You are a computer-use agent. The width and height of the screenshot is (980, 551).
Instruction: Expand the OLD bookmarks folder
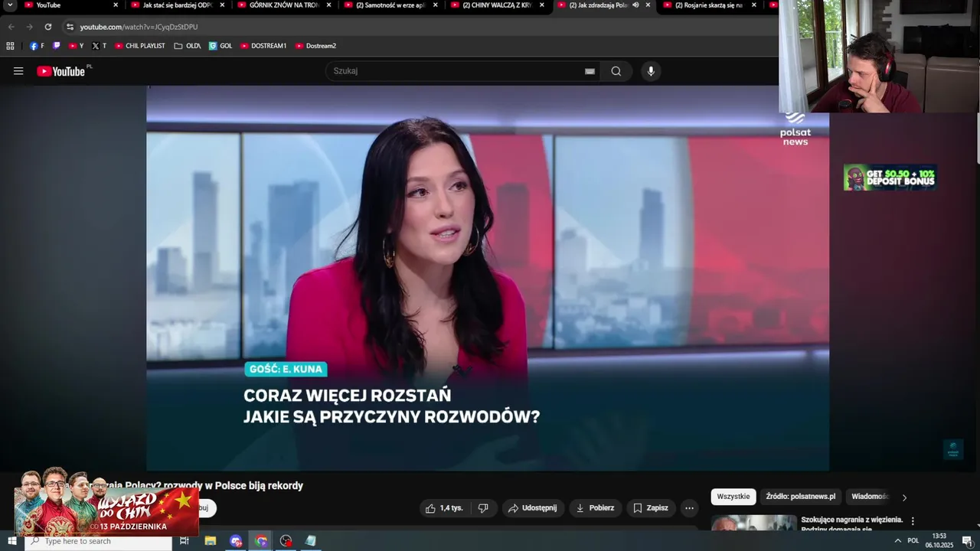(188, 46)
